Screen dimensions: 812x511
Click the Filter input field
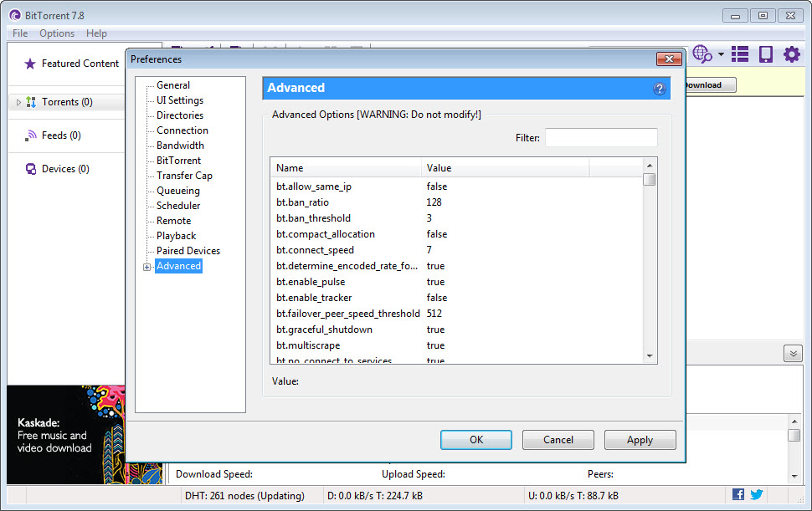click(x=601, y=138)
